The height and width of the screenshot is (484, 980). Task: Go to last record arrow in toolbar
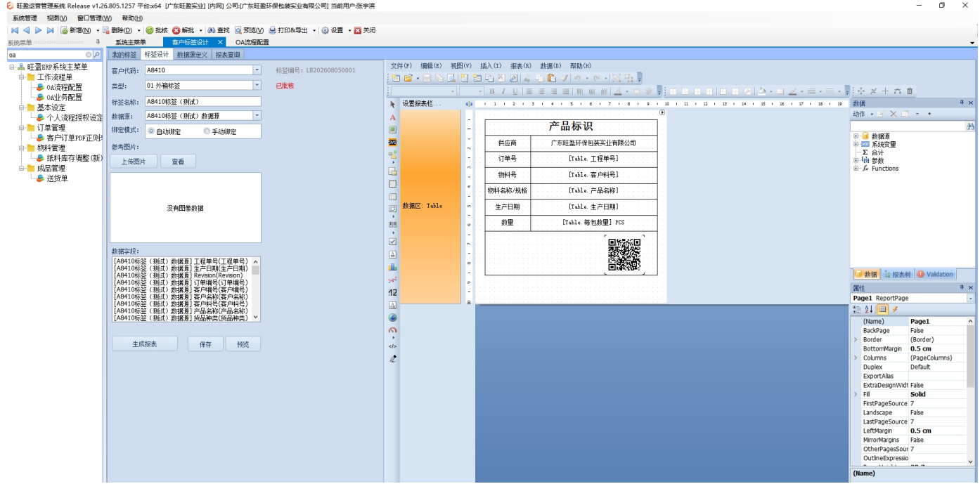pyautogui.click(x=50, y=30)
